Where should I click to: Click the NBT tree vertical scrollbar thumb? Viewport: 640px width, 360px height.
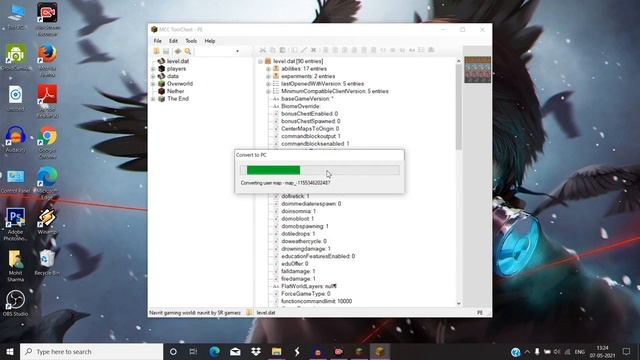(x=458, y=107)
